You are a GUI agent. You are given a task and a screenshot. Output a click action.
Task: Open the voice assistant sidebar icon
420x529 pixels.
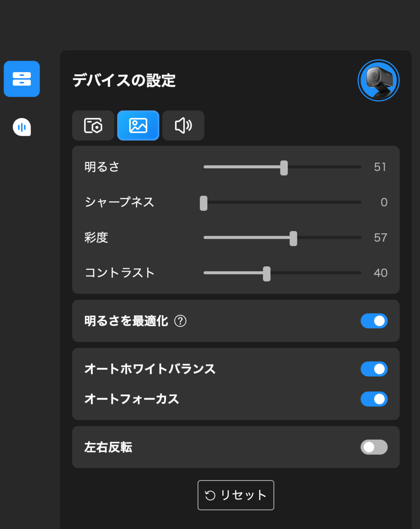22,127
